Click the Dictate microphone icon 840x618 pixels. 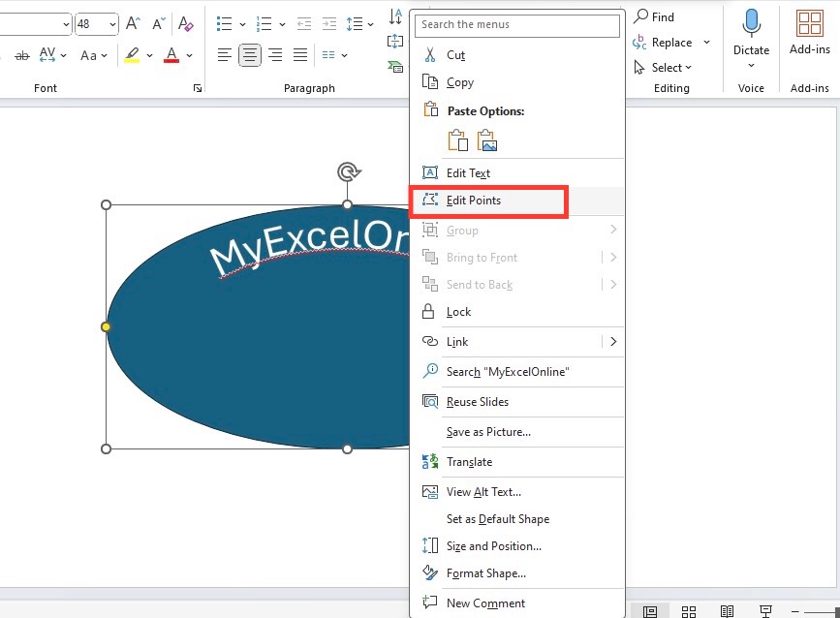click(751, 23)
